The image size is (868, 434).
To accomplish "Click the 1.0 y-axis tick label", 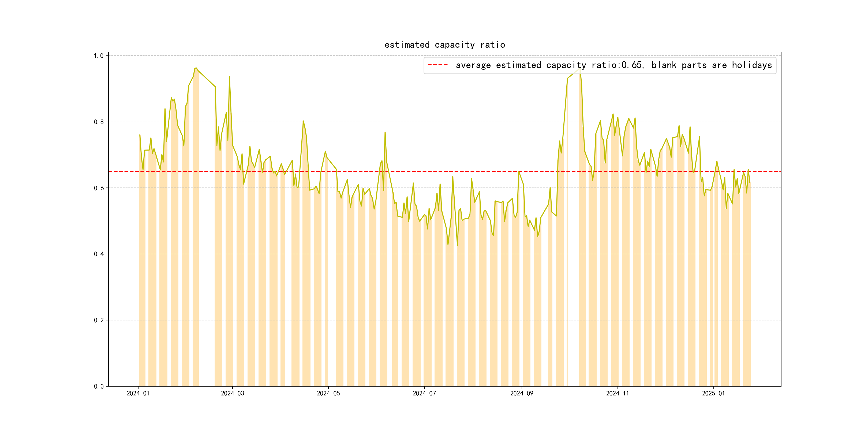I will coord(98,56).
